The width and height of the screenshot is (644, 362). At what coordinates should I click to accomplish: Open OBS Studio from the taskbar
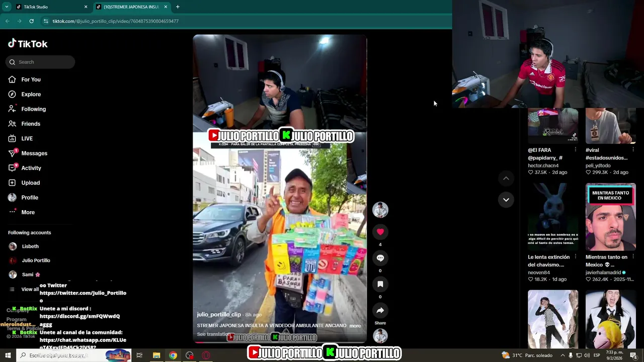pos(190,355)
